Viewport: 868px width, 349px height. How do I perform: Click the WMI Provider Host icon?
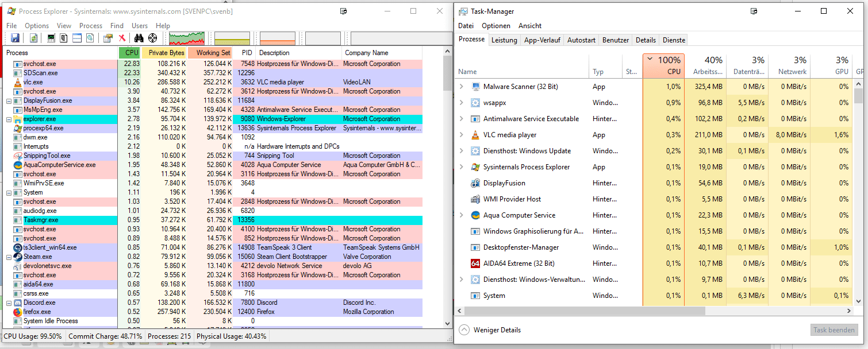pyautogui.click(x=475, y=199)
